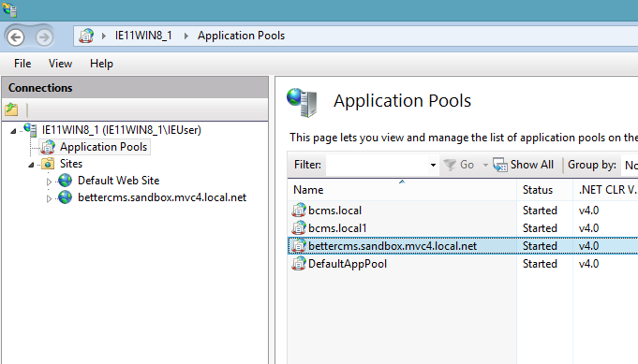Click the bettercms.sandbox.mvc4.local.net site globe icon

coord(65,197)
